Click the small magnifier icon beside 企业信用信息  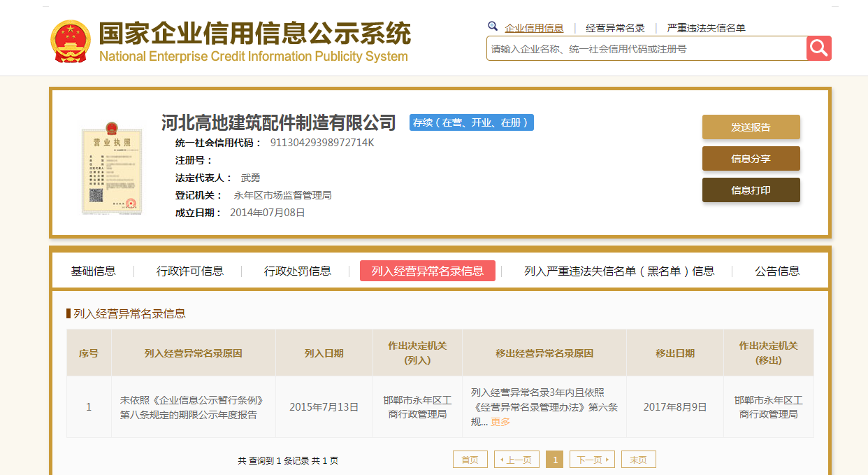[493, 27]
